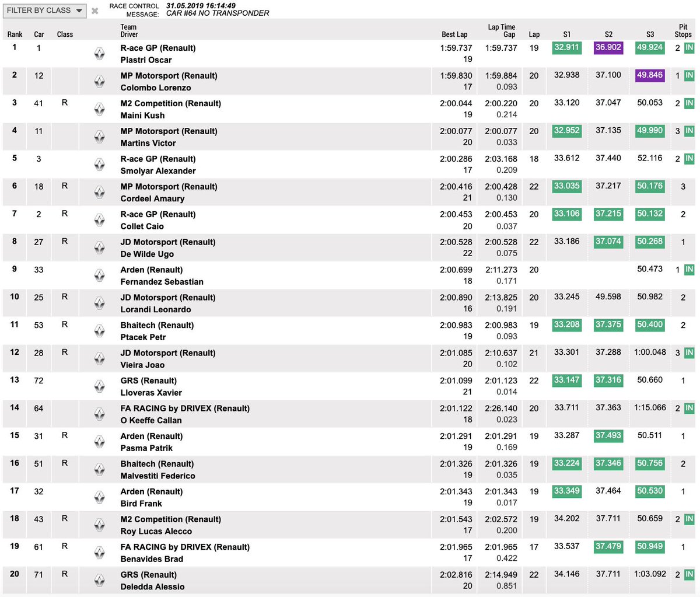Click the Renault logo in Collet Caio row

tap(100, 220)
